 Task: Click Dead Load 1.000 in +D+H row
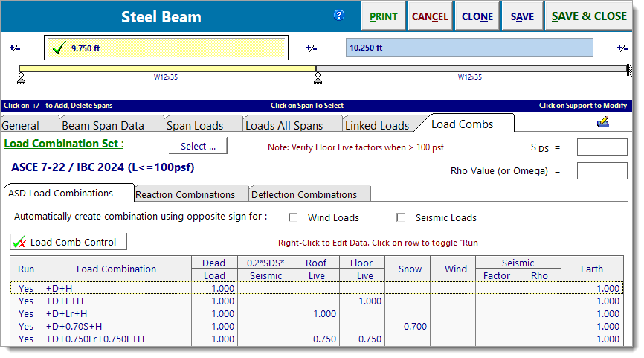coord(222,289)
